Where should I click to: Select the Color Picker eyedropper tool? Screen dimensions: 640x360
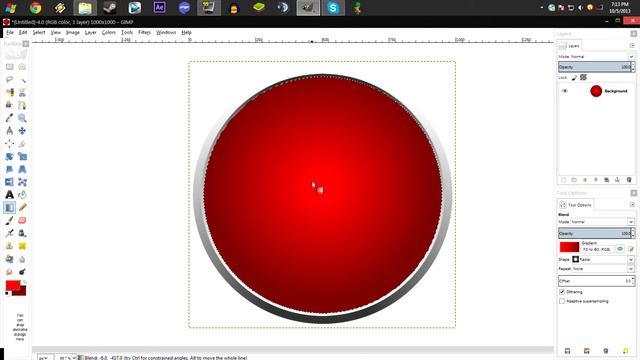(x=9, y=118)
